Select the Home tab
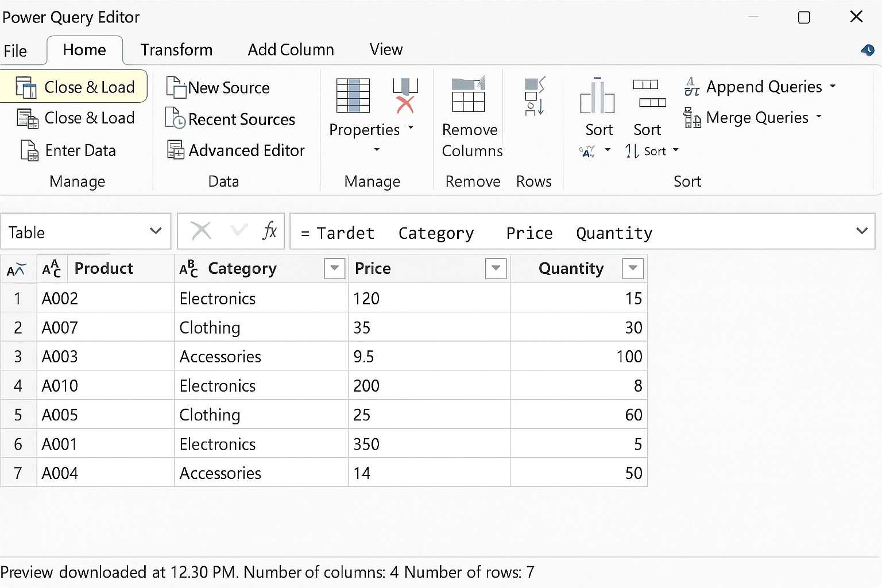This screenshot has width=882, height=588. pyautogui.click(x=84, y=50)
